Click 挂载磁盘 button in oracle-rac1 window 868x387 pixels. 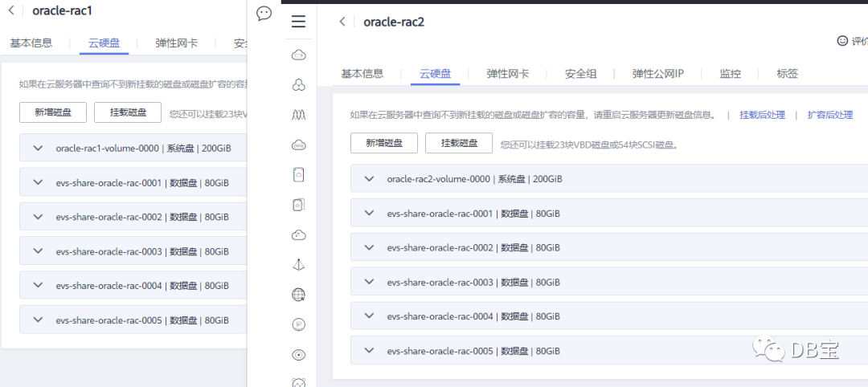[128, 112]
